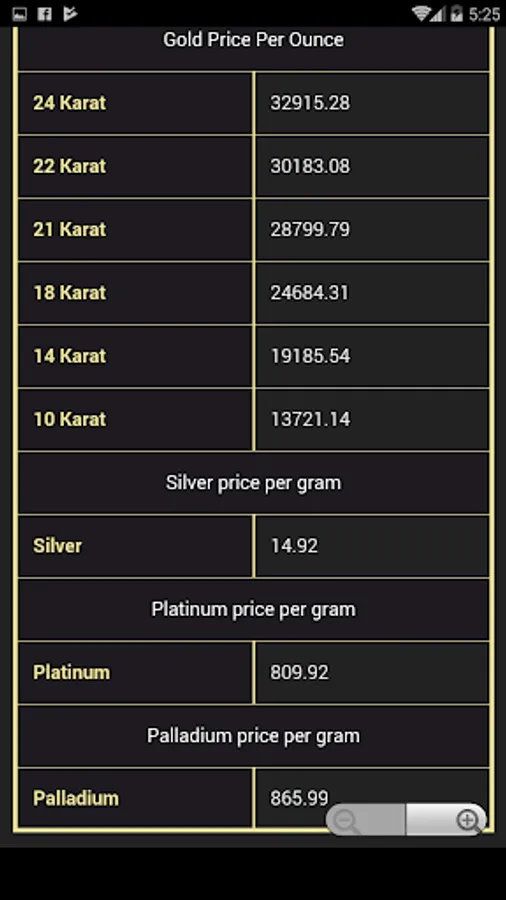Tap the 14 Karat row label
The image size is (506, 900).
pos(69,356)
